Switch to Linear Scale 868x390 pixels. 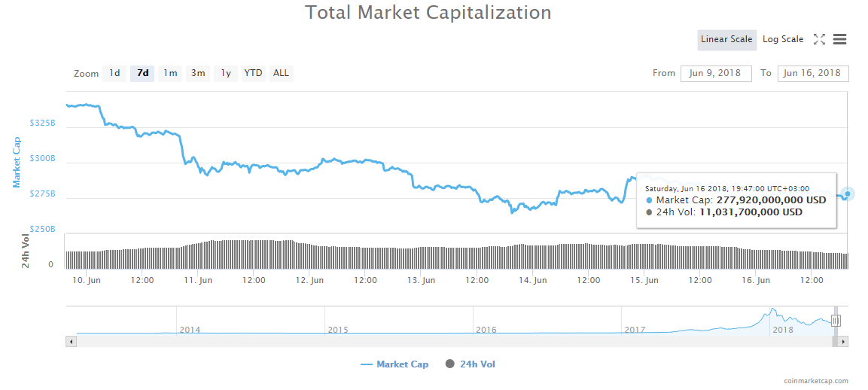(726, 39)
